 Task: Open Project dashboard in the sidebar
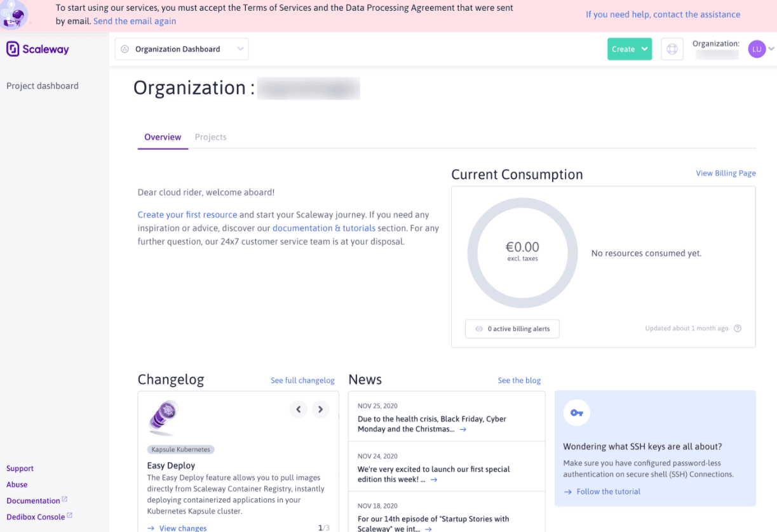pyautogui.click(x=43, y=86)
